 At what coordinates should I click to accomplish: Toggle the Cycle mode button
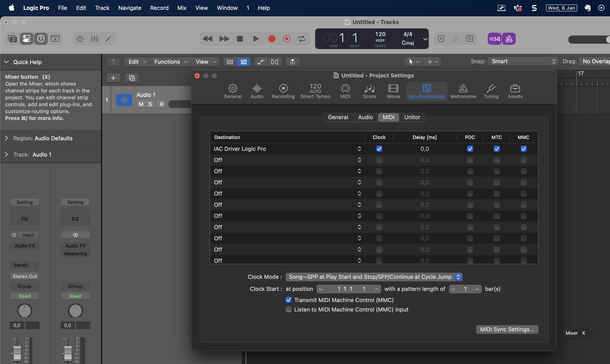tap(302, 39)
